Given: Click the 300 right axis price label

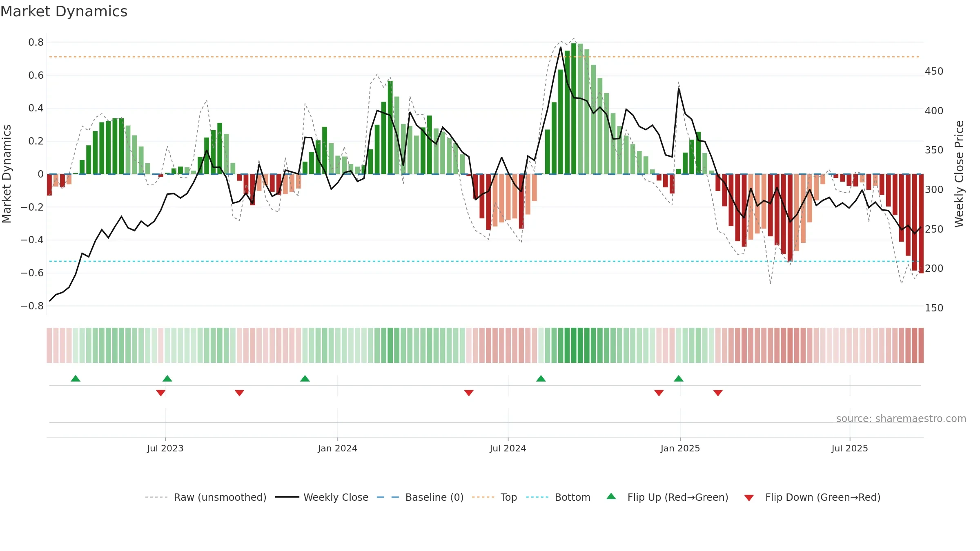Looking at the screenshot, I should click(x=934, y=190).
